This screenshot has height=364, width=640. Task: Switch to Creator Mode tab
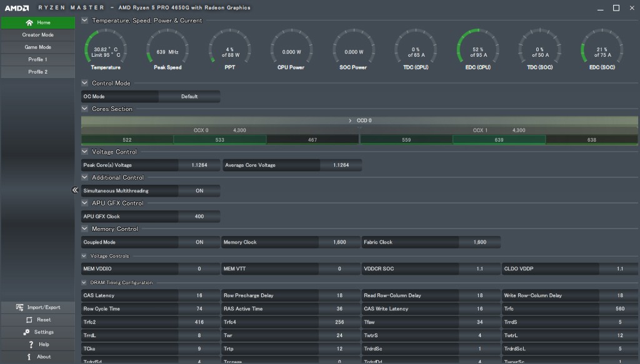click(37, 35)
